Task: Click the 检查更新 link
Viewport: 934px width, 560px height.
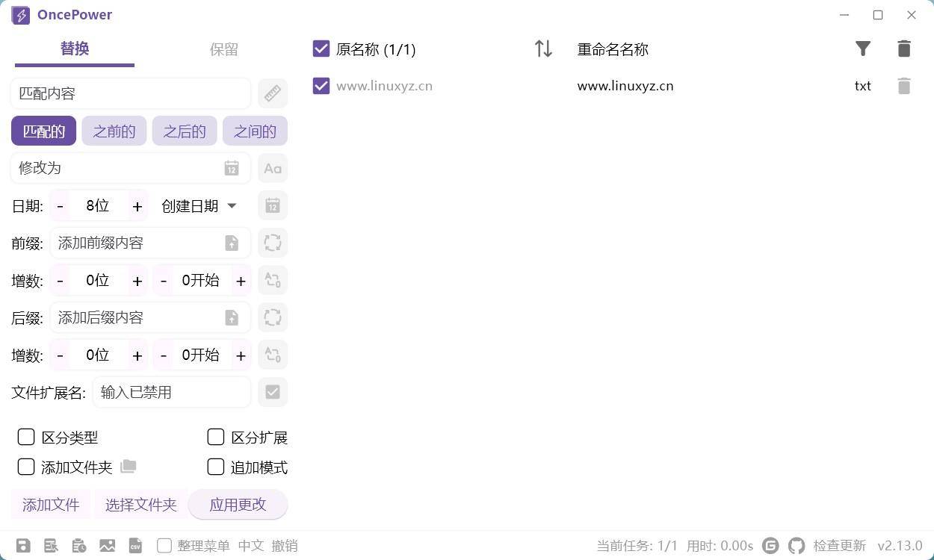Action: [x=840, y=546]
